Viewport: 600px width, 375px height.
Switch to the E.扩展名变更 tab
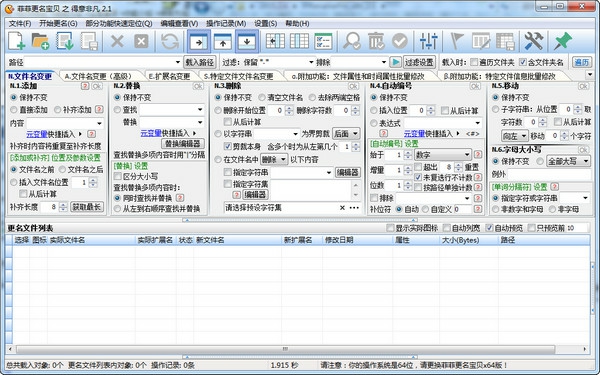170,76
